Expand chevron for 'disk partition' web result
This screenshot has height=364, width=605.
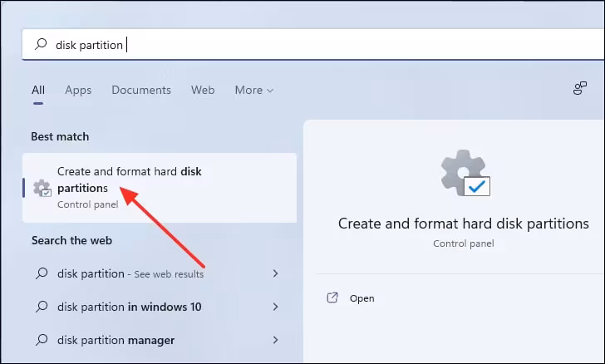(276, 273)
